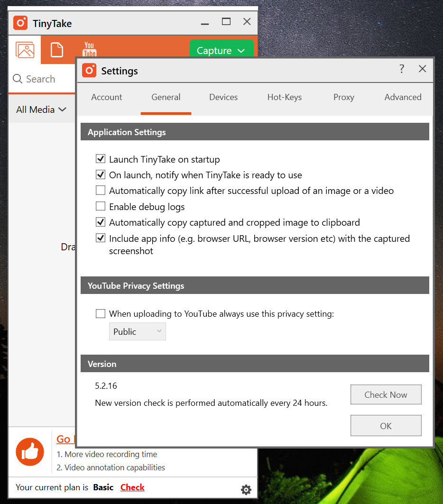Image resolution: width=443 pixels, height=504 pixels.
Task: Switch to the Hot-Keys tab
Action: point(284,97)
